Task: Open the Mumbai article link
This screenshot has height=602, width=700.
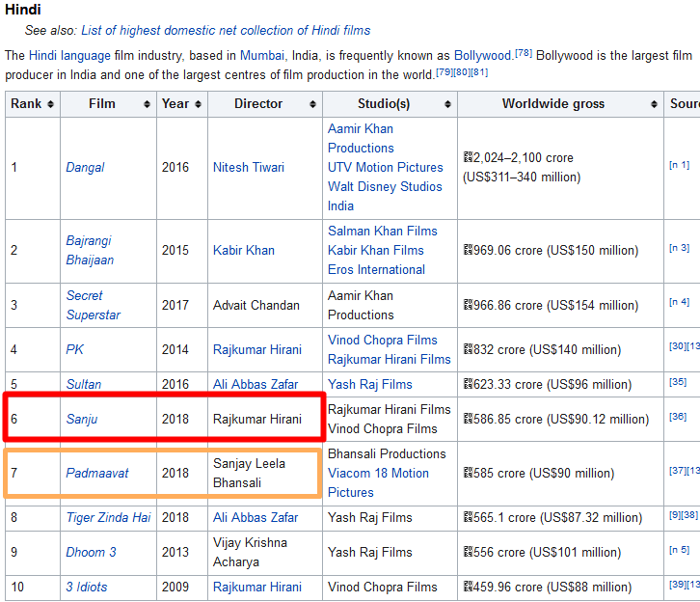Action: pyautogui.click(x=262, y=55)
